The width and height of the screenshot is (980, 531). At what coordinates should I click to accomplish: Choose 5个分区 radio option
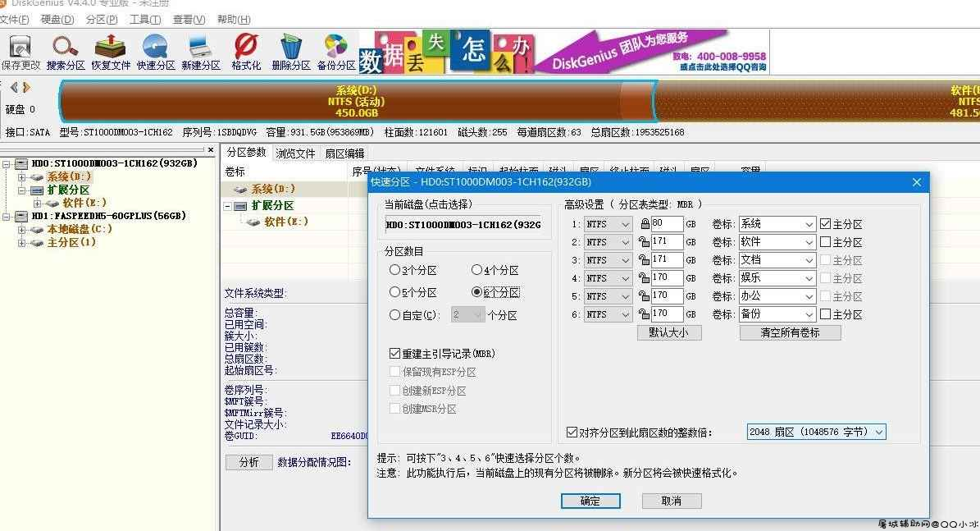[394, 292]
